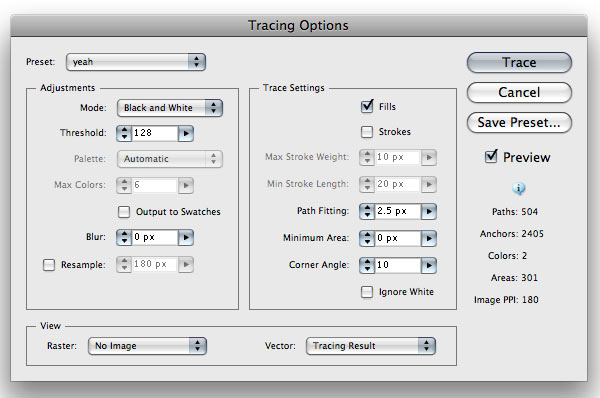The height and width of the screenshot is (398, 600).
Task: Open the Mode dropdown Black and White
Action: tap(170, 108)
